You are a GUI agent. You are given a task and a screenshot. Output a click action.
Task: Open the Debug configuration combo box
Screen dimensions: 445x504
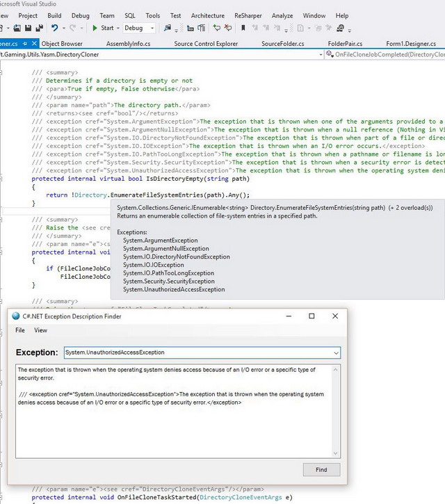pos(139,29)
